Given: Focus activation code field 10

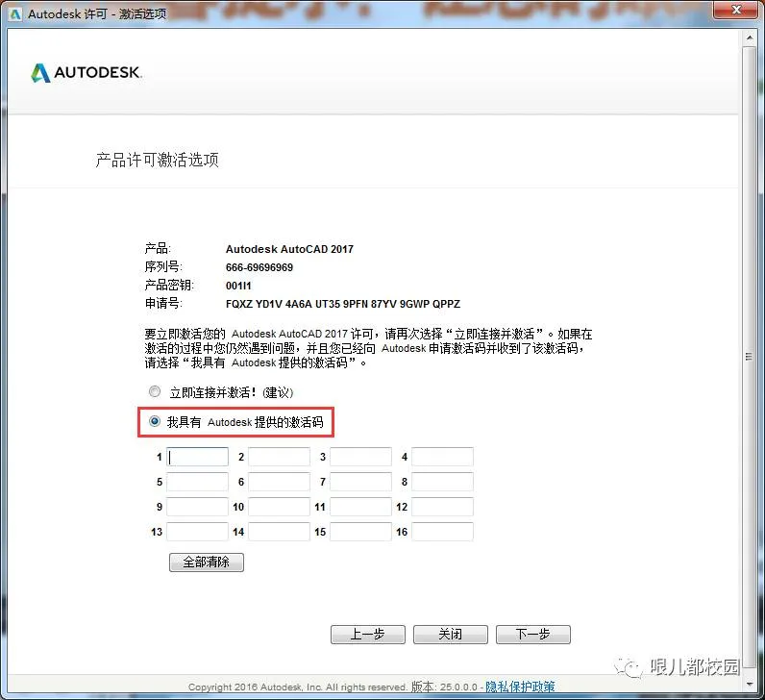Looking at the screenshot, I should [279, 507].
